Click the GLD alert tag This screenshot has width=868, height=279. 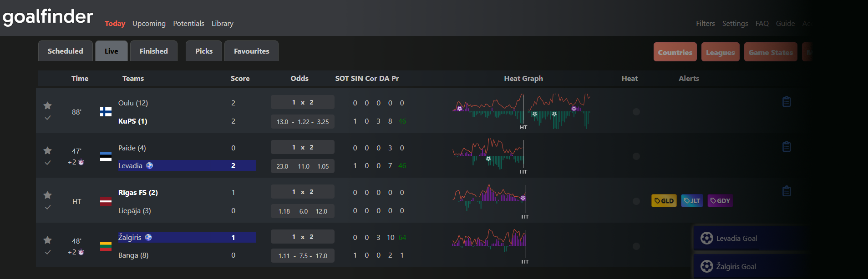click(x=664, y=201)
